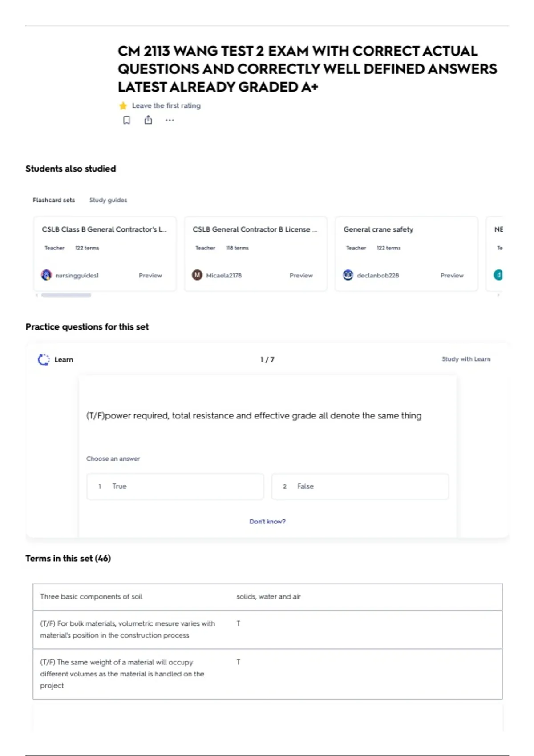This screenshot has height=756, width=534.
Task: Click the carousel horizontal scrollbar thumb
Action: tap(66, 295)
